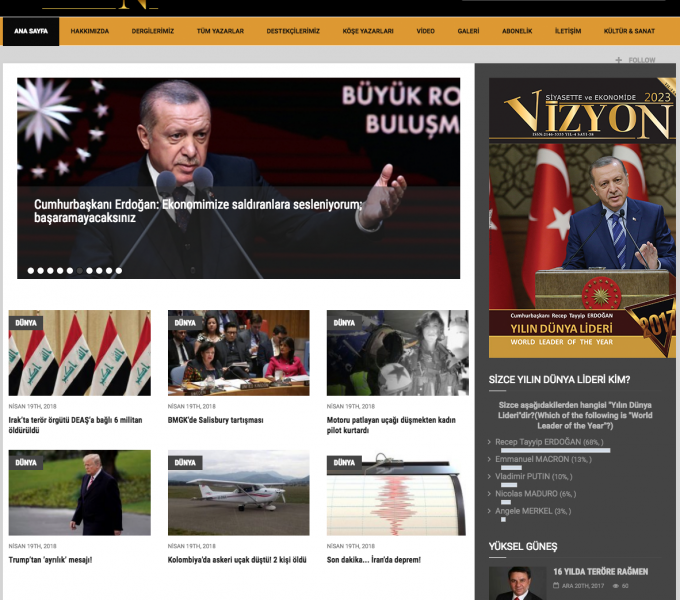Click DÜNYA badge on the Trump photo
Viewport: 680px width, 600px height.
pyautogui.click(x=26, y=463)
